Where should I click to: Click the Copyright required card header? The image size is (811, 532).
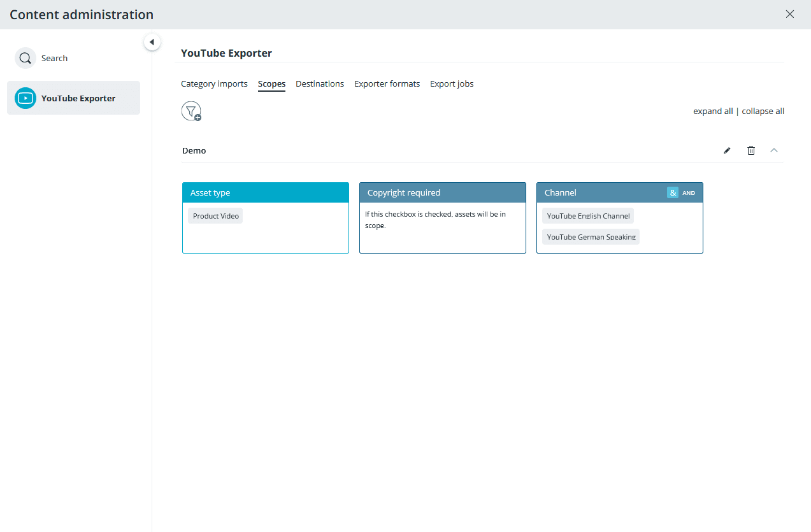pyautogui.click(x=442, y=192)
